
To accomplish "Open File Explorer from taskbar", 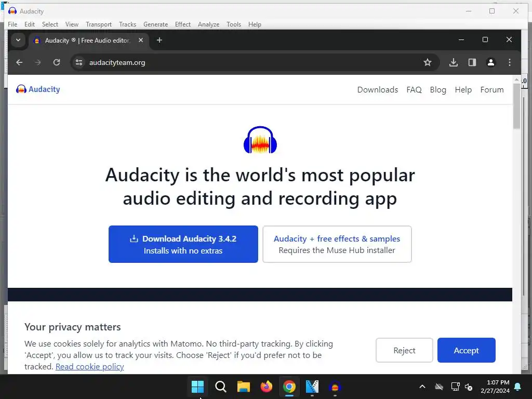I will [243, 387].
